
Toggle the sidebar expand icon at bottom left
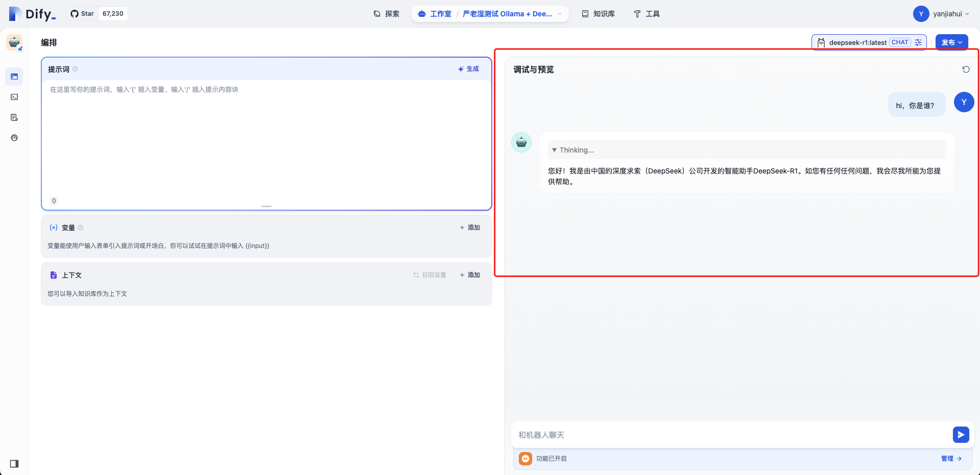coord(14,464)
